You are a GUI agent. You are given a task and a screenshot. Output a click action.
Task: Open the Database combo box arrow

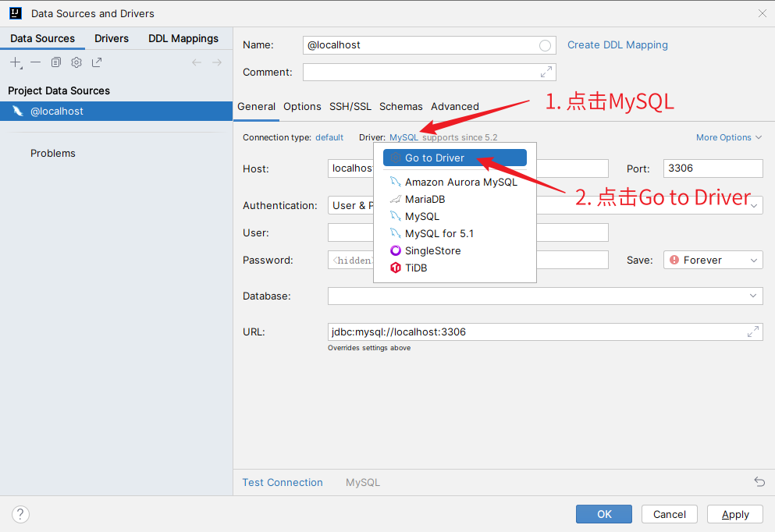(x=754, y=296)
